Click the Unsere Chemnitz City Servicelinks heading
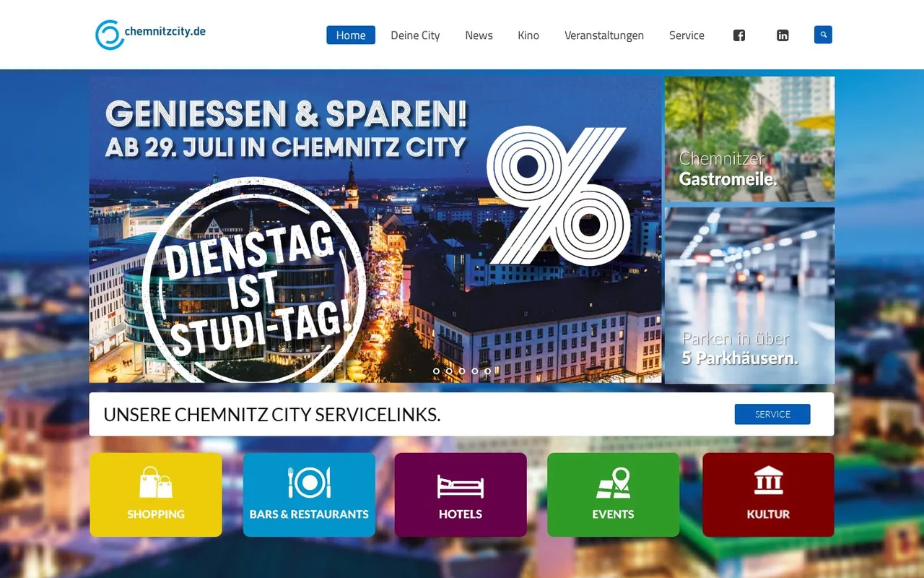This screenshot has height=578, width=924. 272,415
